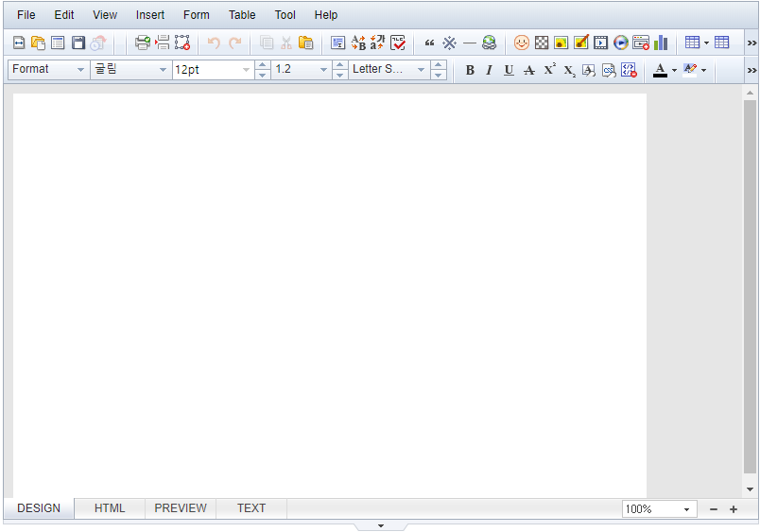
Task: Open the View menu
Action: coord(105,15)
